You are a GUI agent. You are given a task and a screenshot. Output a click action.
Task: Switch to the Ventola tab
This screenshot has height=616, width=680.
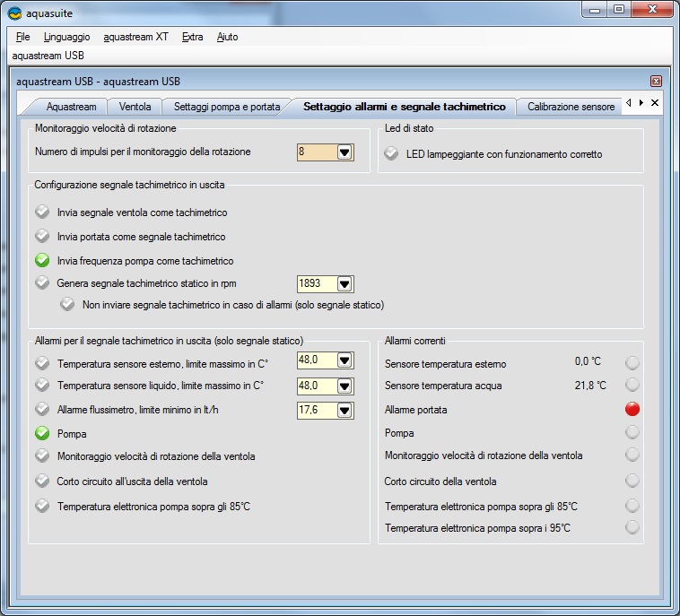tap(135, 107)
